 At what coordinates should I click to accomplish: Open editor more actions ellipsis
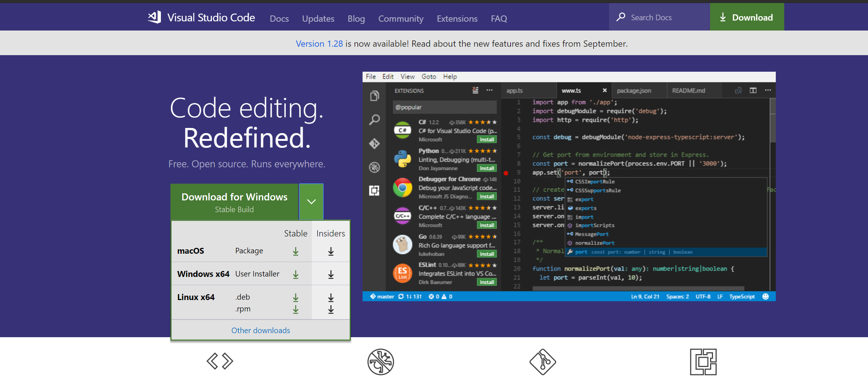coord(768,90)
